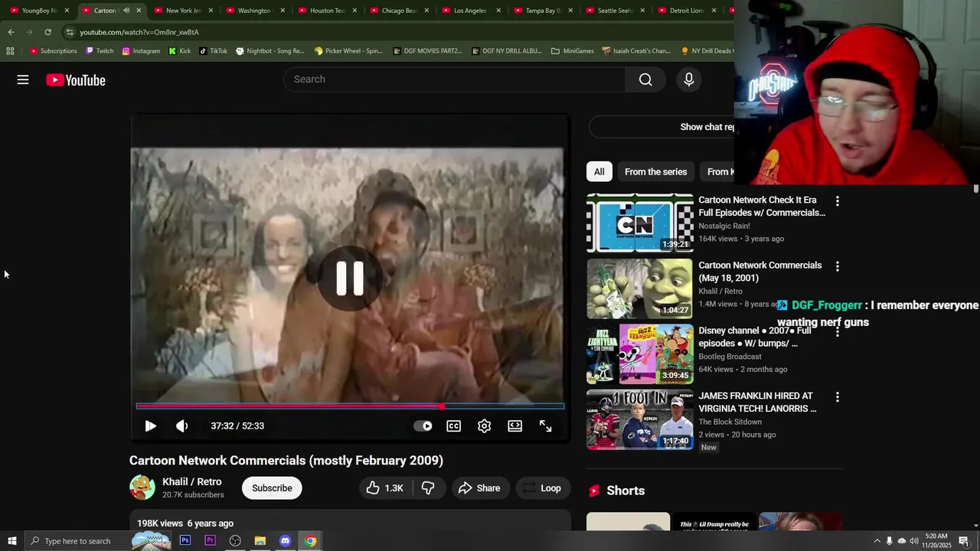This screenshot has width=980, height=551.
Task: Open Disney channel 2007 Full episodes video title
Action: tap(755, 337)
